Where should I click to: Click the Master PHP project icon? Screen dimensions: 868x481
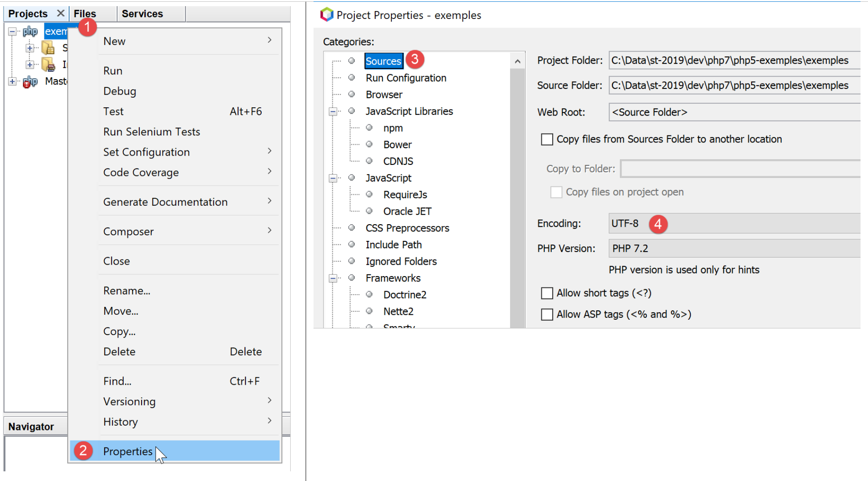pyautogui.click(x=30, y=81)
